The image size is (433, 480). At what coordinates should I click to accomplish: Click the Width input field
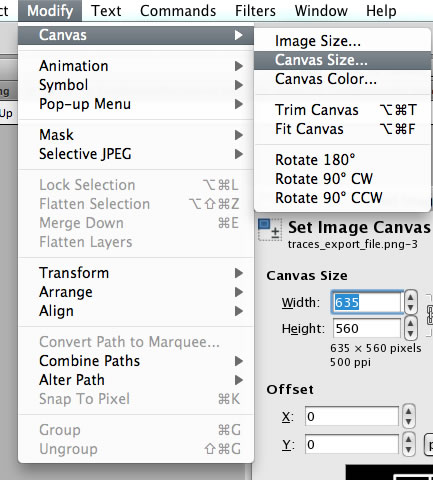[367, 302]
